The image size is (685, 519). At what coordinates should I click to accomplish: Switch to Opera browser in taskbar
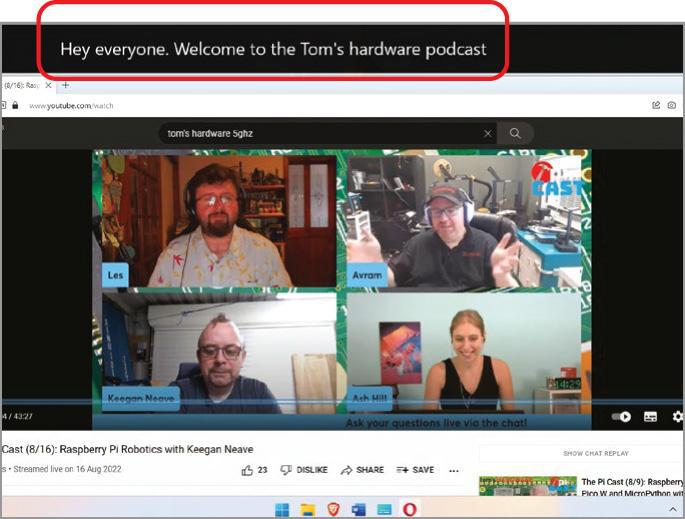pyautogui.click(x=410, y=509)
